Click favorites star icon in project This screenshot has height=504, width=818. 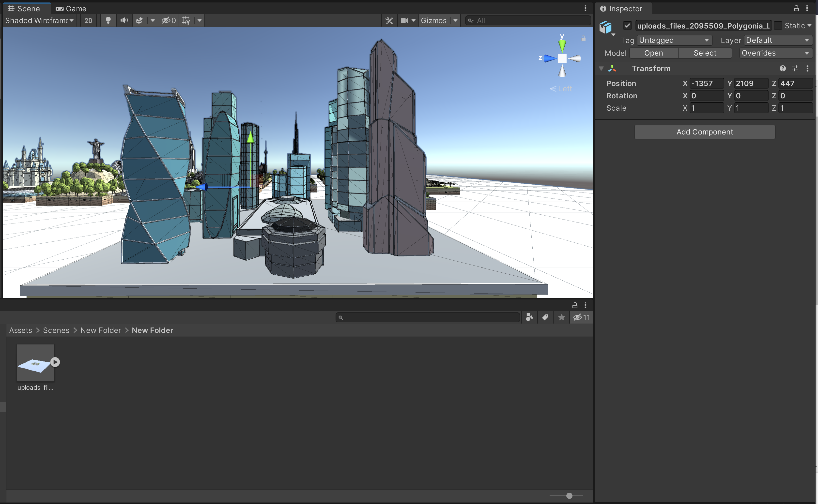562,317
